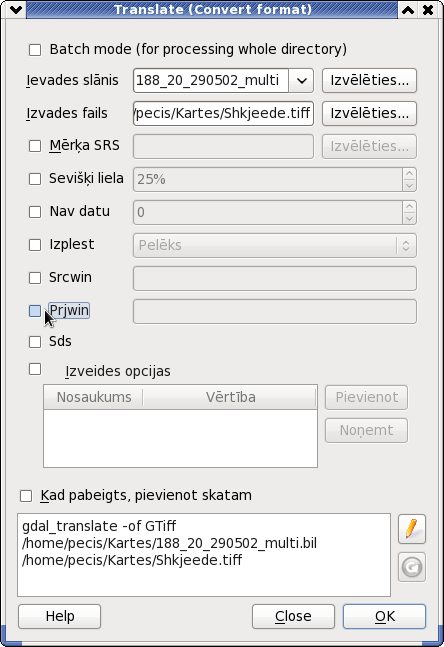Enable the Nav datu checkbox
444x647 pixels.
pyautogui.click(x=35, y=212)
